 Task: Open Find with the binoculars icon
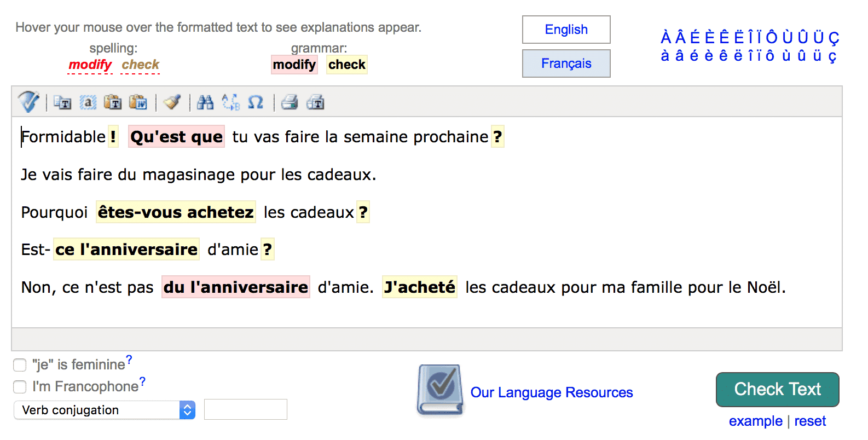(x=205, y=102)
